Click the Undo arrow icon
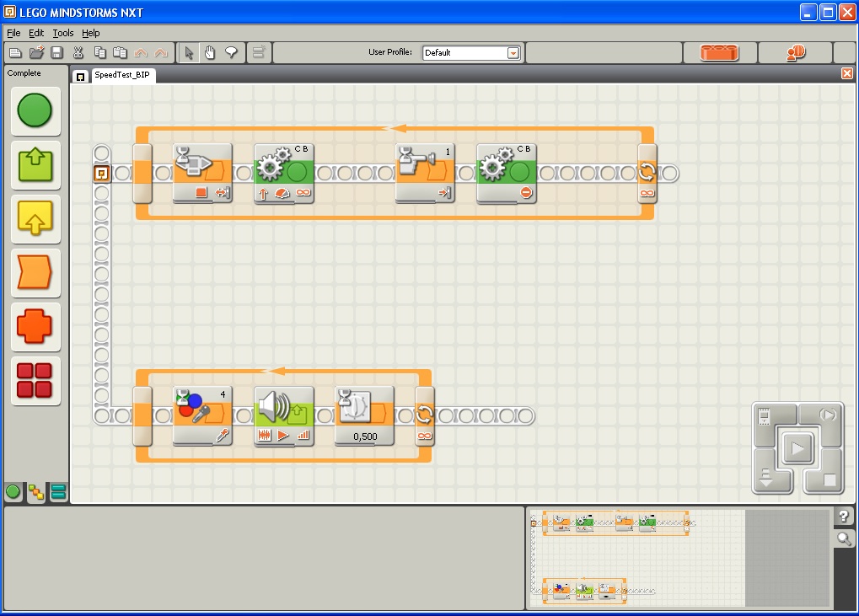The height and width of the screenshot is (616, 859). pyautogui.click(x=141, y=52)
